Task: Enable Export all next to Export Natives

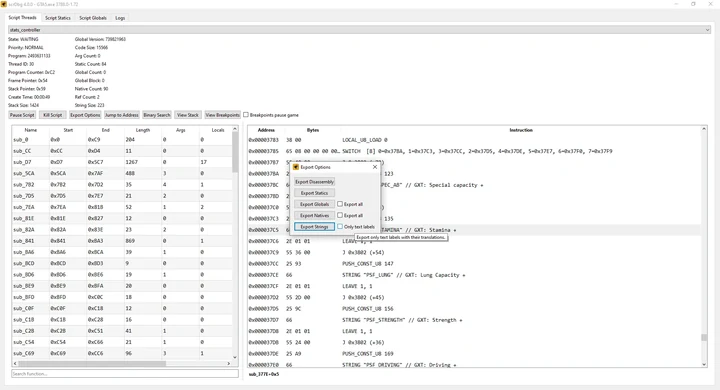Action: pyautogui.click(x=340, y=215)
